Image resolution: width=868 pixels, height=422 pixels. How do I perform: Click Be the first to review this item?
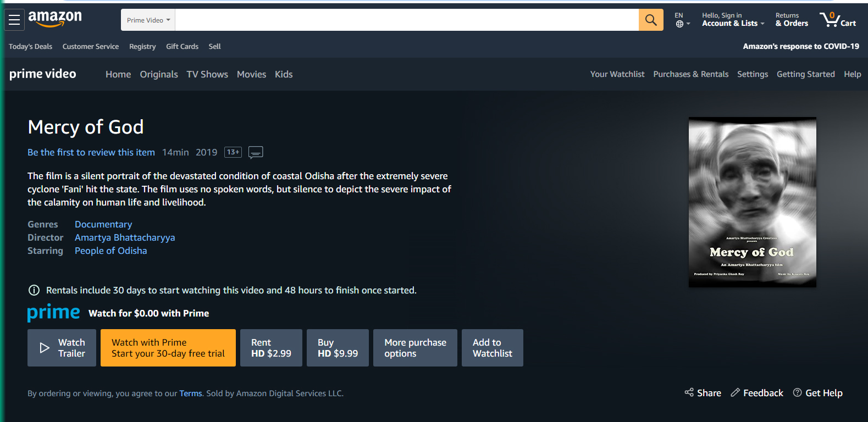click(x=91, y=152)
